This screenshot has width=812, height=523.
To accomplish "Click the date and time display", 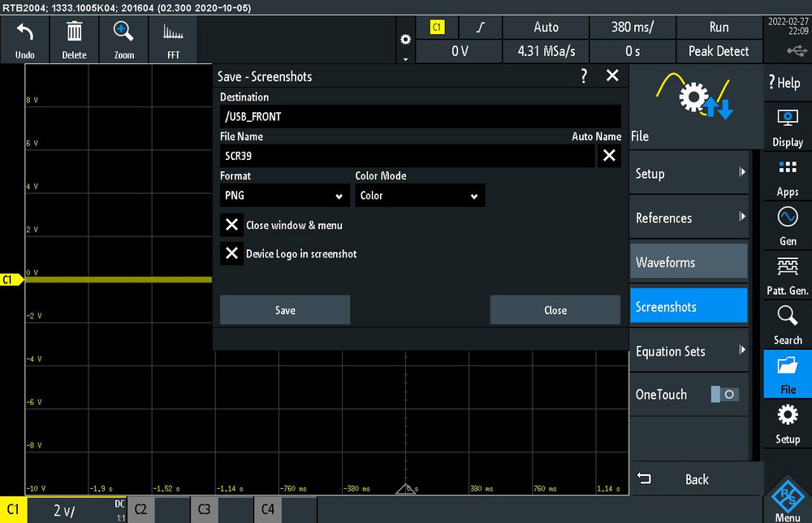I will tap(788, 27).
